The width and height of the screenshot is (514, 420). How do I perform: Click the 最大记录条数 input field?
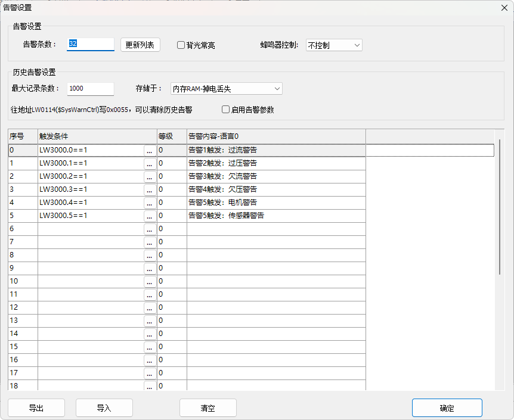point(91,89)
